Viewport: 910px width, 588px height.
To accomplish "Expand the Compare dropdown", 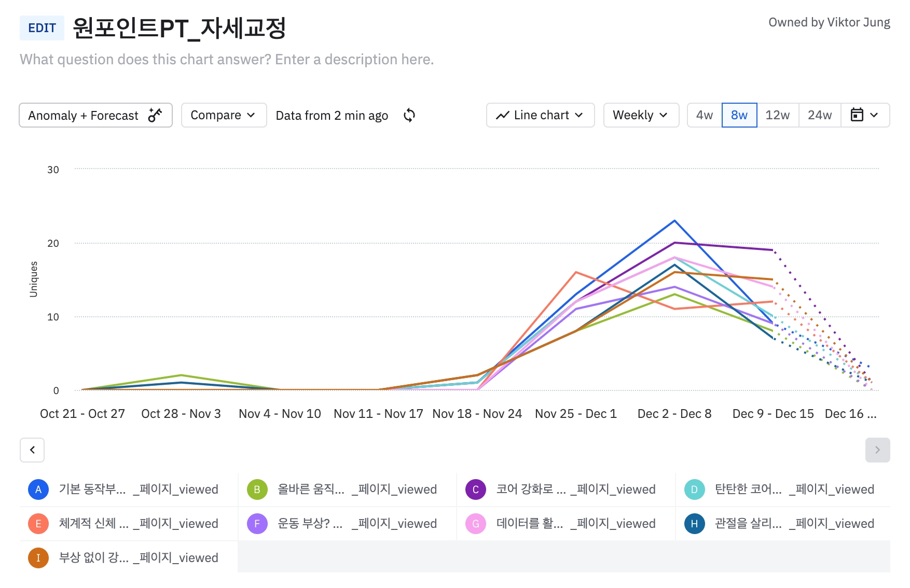I will [x=224, y=115].
